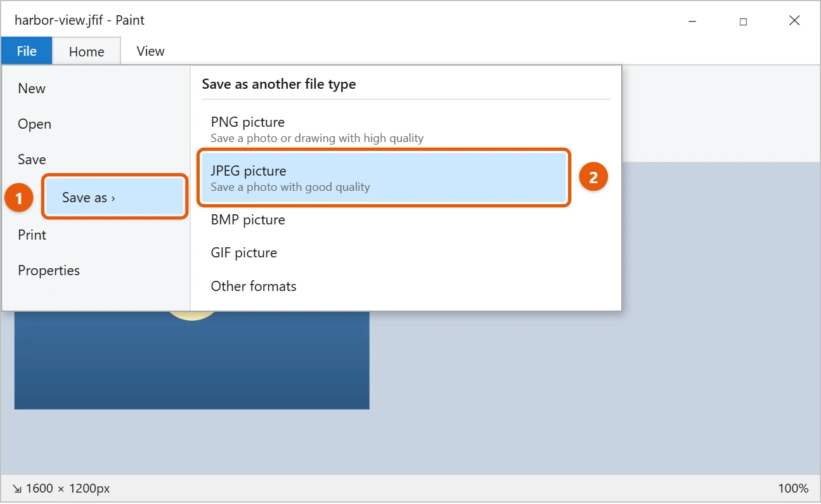Screen dimensions: 821x504
Task: Choose Save in the File menu
Action: pos(32,160)
